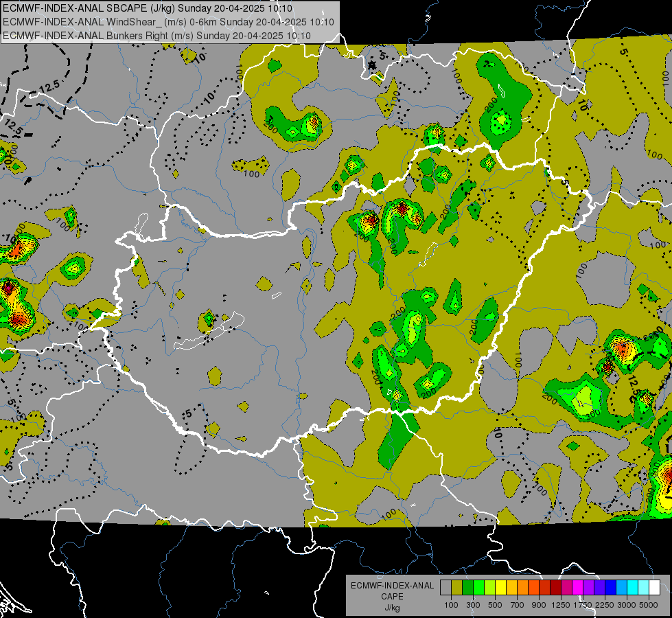
Task: Select the olive swatch in CAPE legend
Action: (x=457, y=587)
